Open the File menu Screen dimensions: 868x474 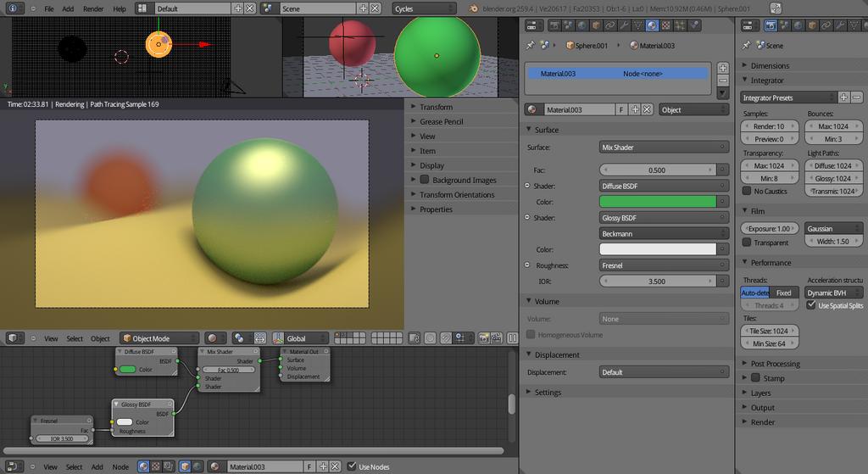(x=49, y=8)
